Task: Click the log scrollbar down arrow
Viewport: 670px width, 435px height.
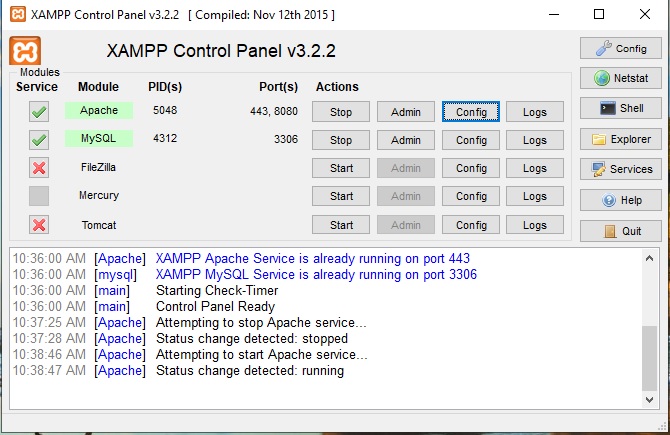Action: 649,400
